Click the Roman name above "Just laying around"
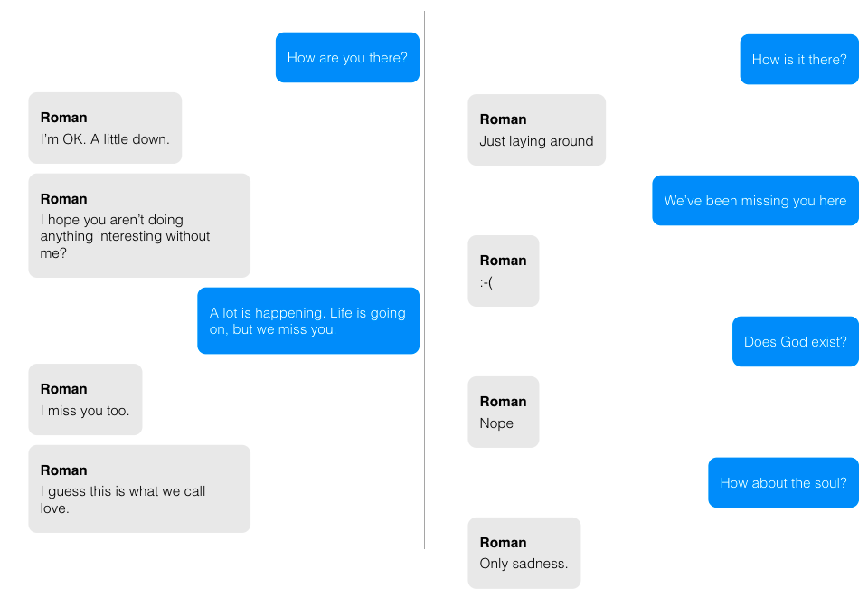The image size is (868, 608). (503, 119)
